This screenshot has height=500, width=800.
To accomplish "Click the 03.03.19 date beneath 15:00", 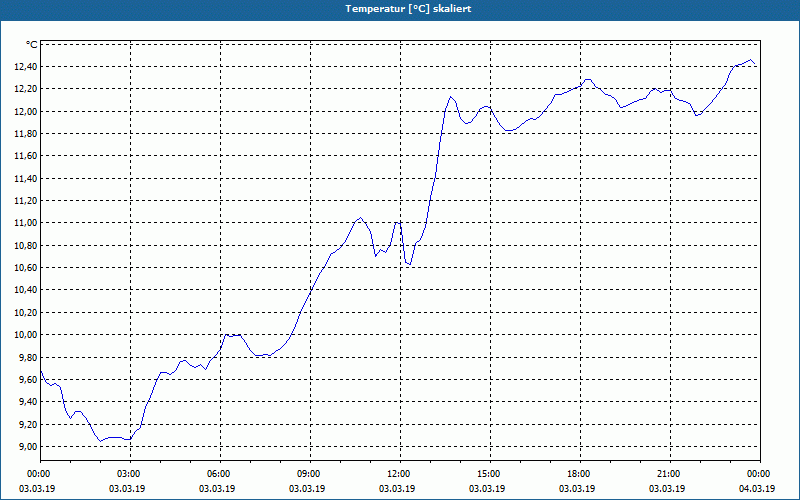I will 487,489.
